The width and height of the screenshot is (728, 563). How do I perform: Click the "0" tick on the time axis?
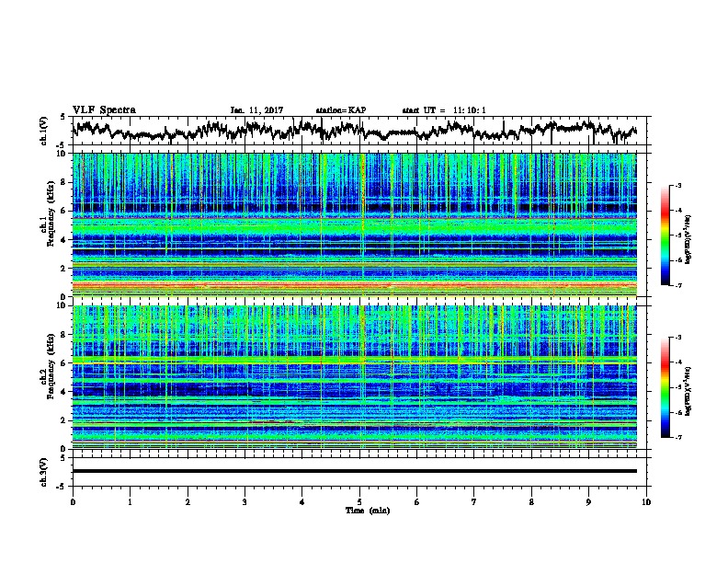73,502
